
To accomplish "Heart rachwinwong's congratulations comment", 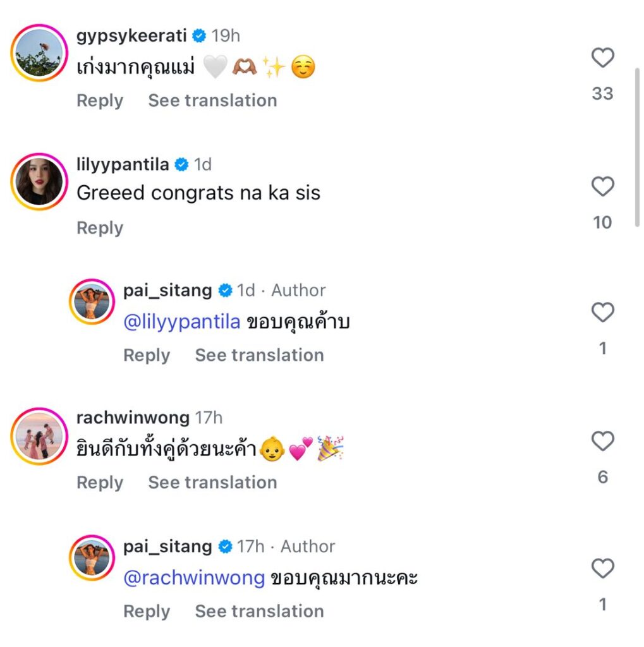I will tap(602, 441).
